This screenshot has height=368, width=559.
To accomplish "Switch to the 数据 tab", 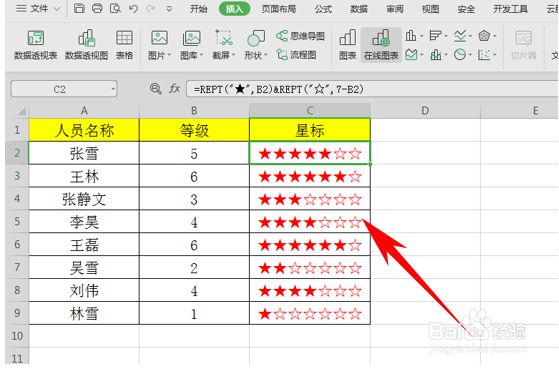I will click(x=359, y=9).
